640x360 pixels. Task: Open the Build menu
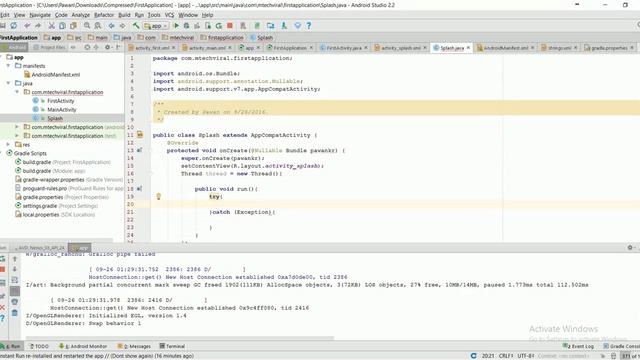(x=124, y=15)
